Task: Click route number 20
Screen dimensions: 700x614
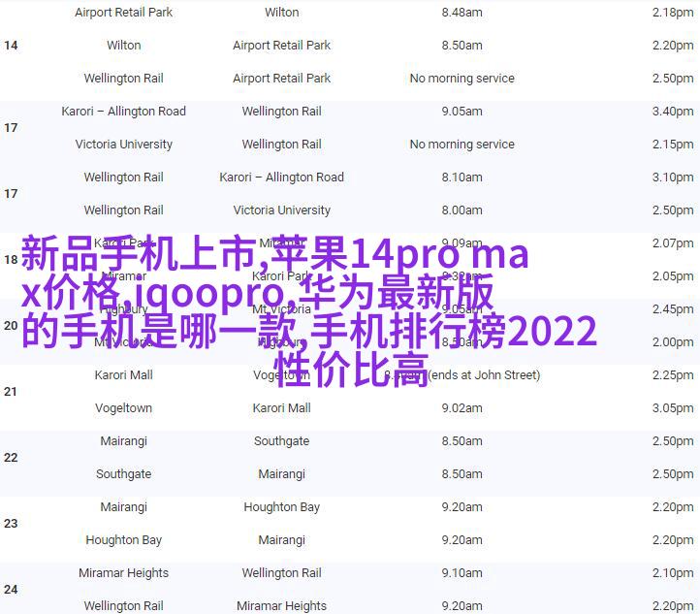Action: [11, 326]
